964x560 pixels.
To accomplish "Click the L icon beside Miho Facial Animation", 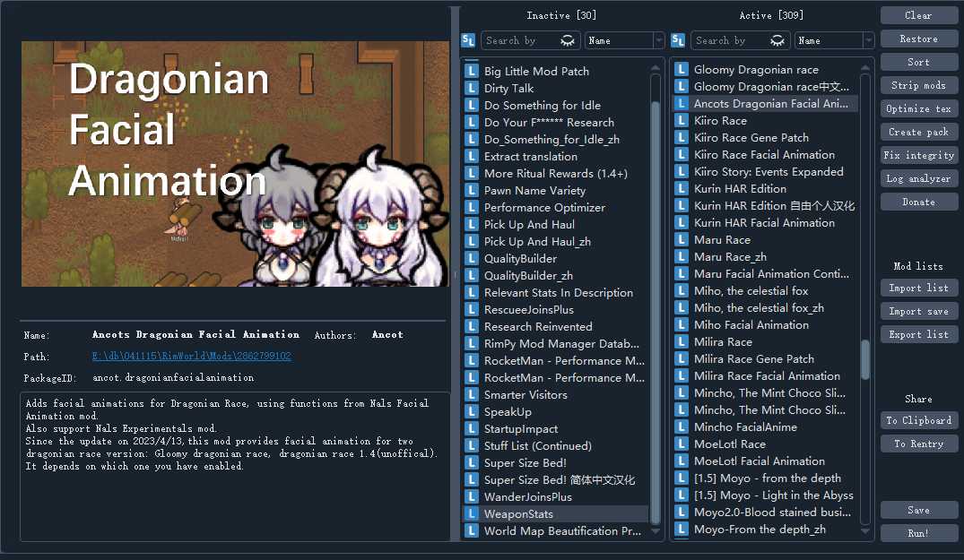I will [x=682, y=325].
